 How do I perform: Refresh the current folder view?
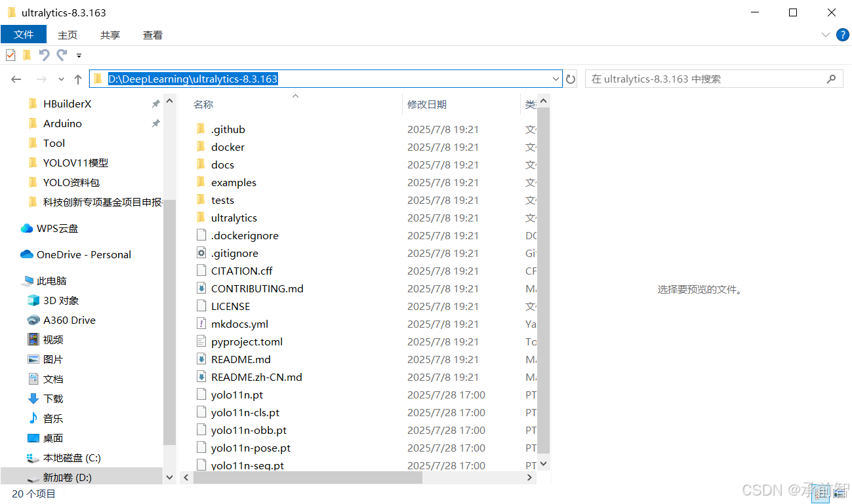[x=571, y=79]
